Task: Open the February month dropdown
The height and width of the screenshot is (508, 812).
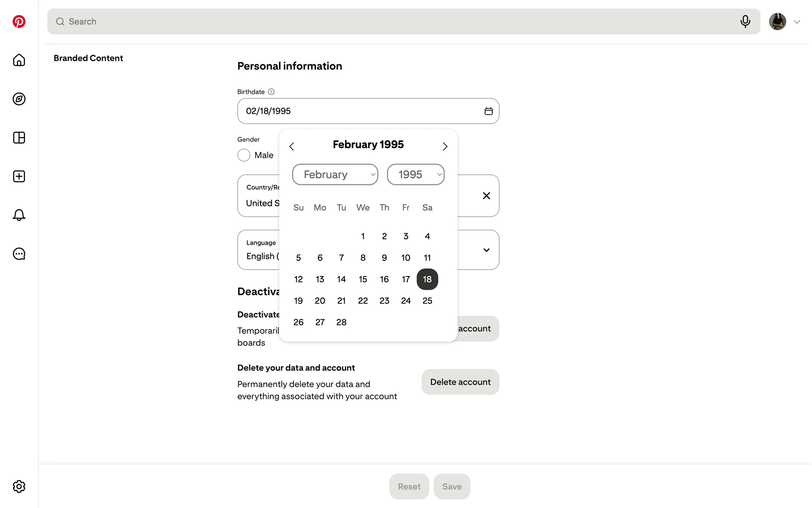Action: (335, 174)
